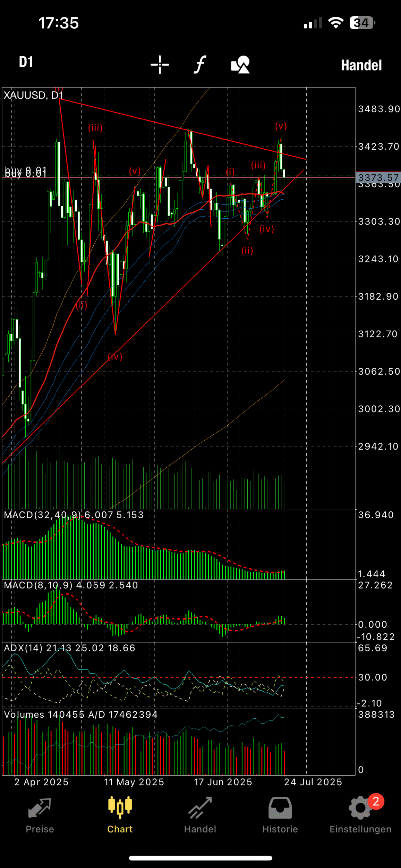
Task: Open the chart objects shapes icon
Action: 240,65
